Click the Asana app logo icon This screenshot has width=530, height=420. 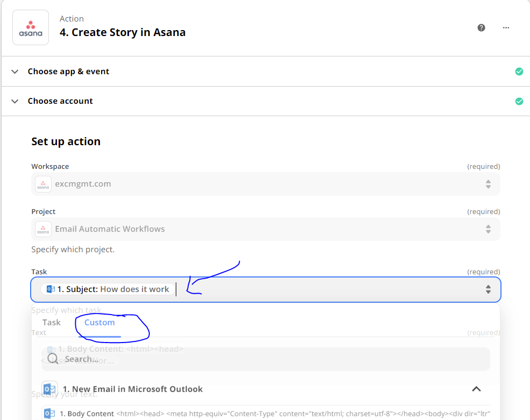[x=31, y=28]
